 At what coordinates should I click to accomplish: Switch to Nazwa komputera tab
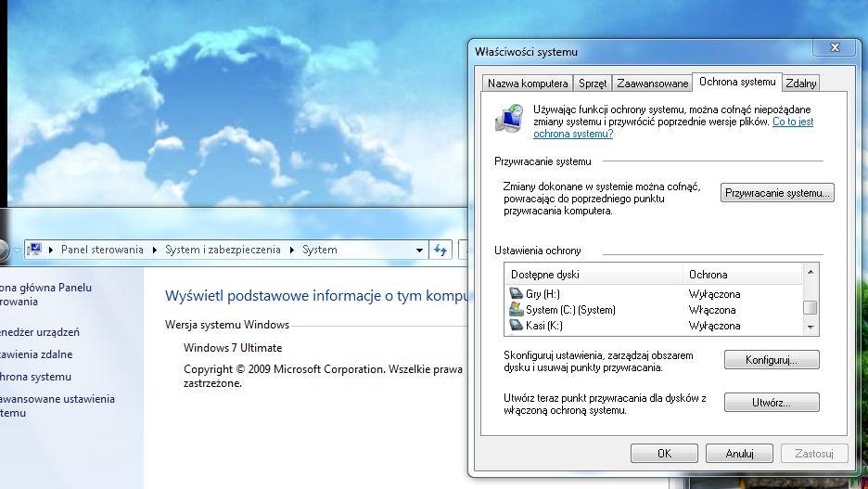(x=528, y=84)
